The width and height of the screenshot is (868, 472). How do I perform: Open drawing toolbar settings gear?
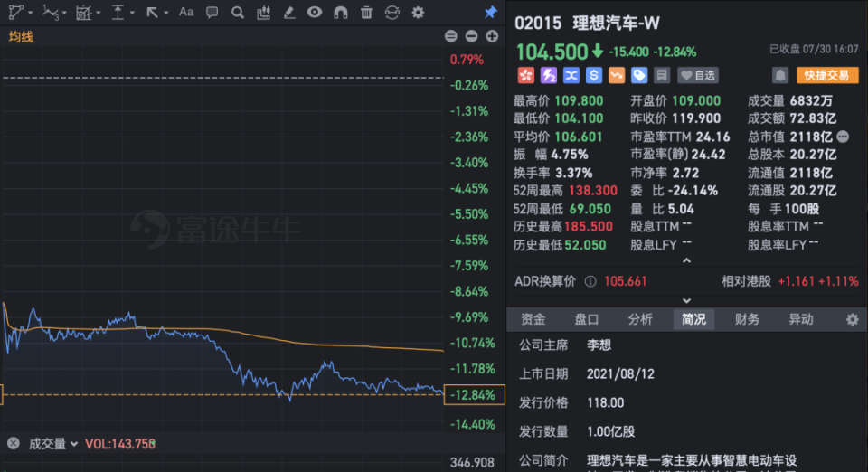click(x=418, y=12)
